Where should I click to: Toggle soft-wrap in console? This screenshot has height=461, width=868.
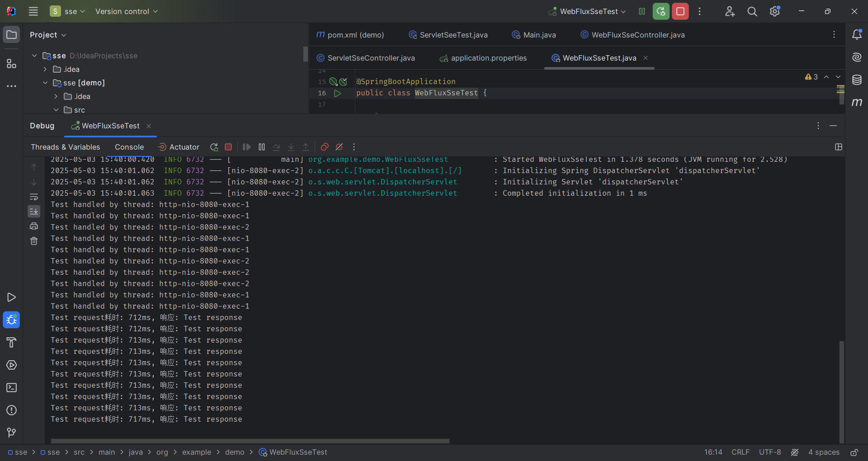34,197
